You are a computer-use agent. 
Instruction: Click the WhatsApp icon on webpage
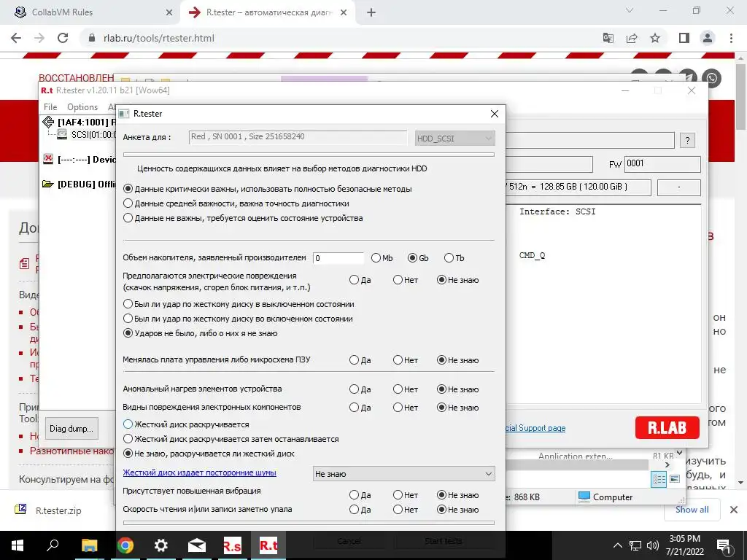pyautogui.click(x=712, y=79)
